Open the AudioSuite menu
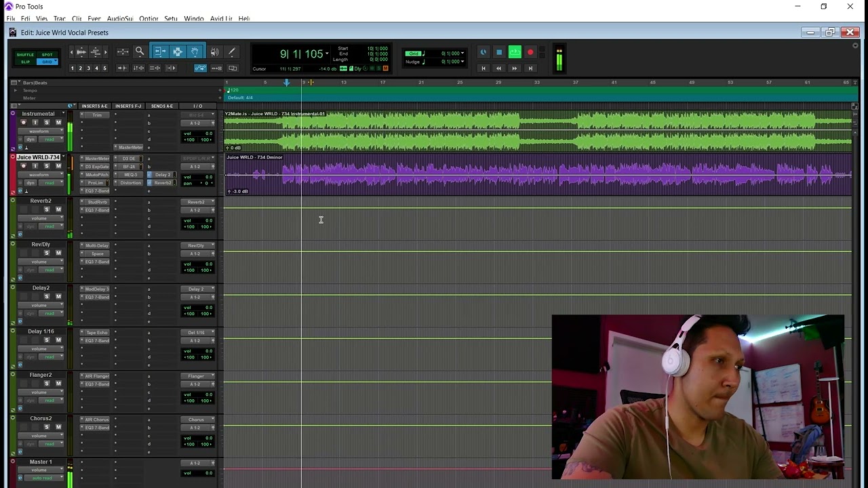This screenshot has height=488, width=868. coord(120,19)
